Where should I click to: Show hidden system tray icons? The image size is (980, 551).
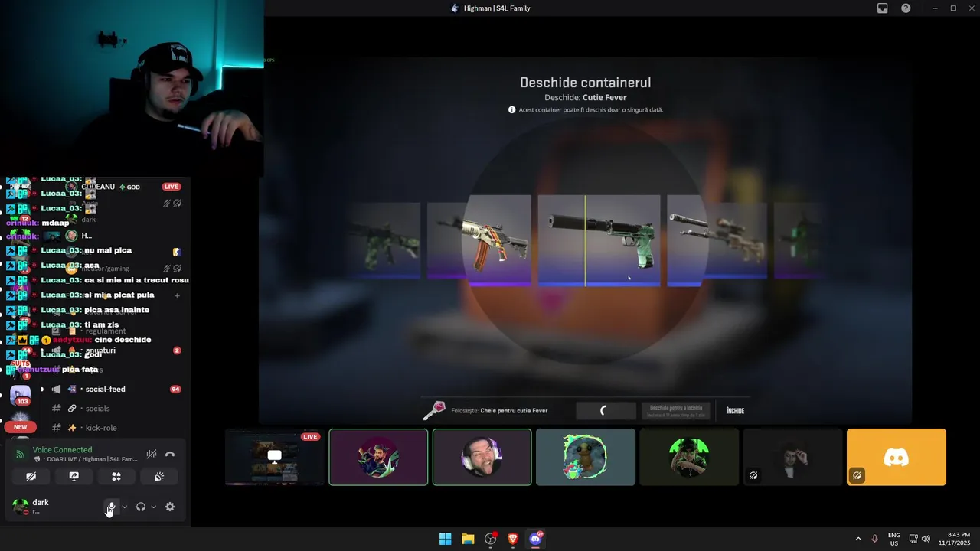click(x=858, y=539)
